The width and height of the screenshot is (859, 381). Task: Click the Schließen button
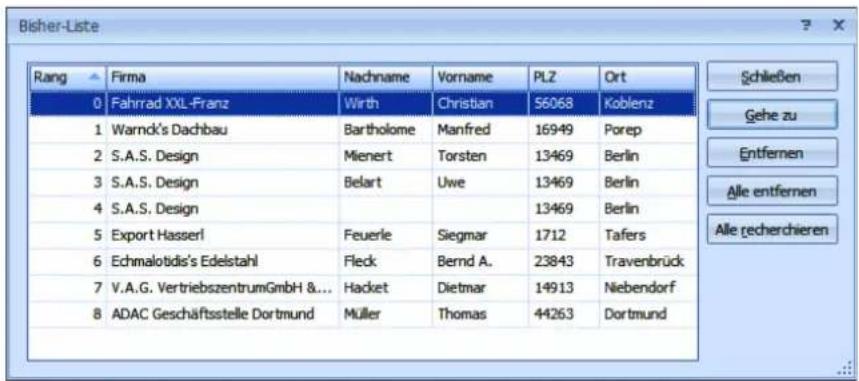[x=772, y=76]
